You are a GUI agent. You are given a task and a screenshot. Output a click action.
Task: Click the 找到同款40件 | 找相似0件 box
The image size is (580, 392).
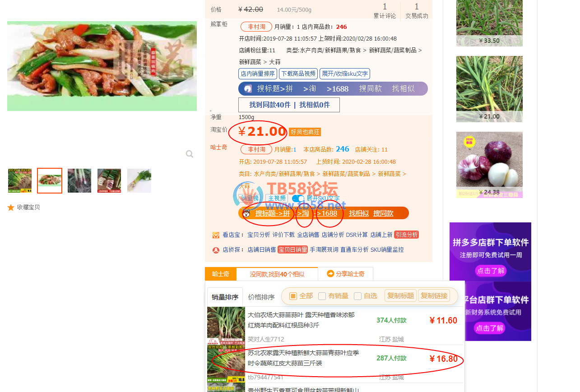[x=289, y=105]
